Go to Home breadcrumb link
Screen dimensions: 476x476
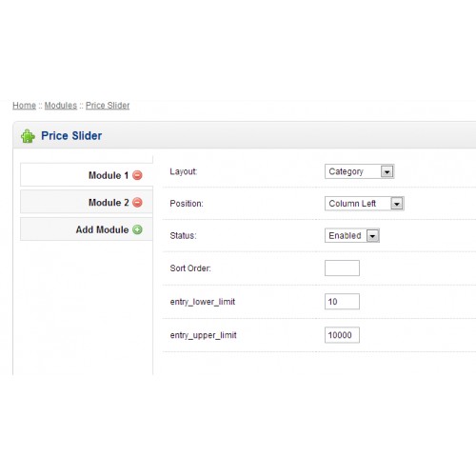pos(24,106)
